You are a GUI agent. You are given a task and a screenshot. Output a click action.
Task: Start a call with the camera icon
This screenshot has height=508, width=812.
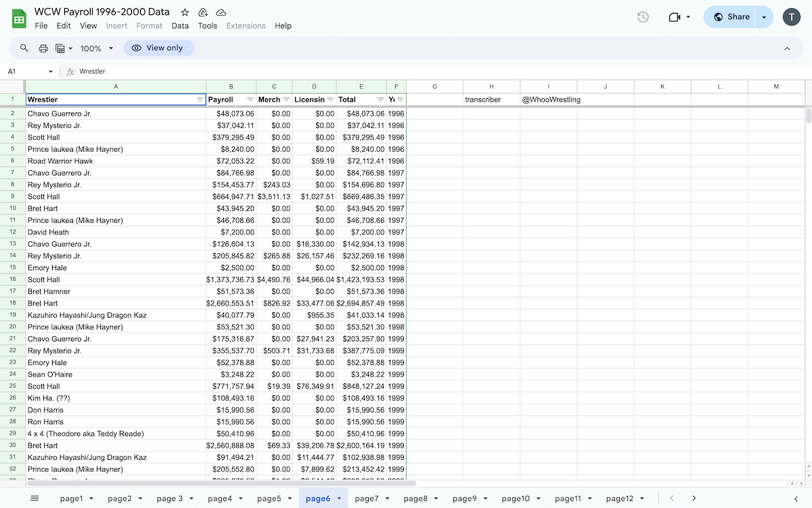point(674,17)
